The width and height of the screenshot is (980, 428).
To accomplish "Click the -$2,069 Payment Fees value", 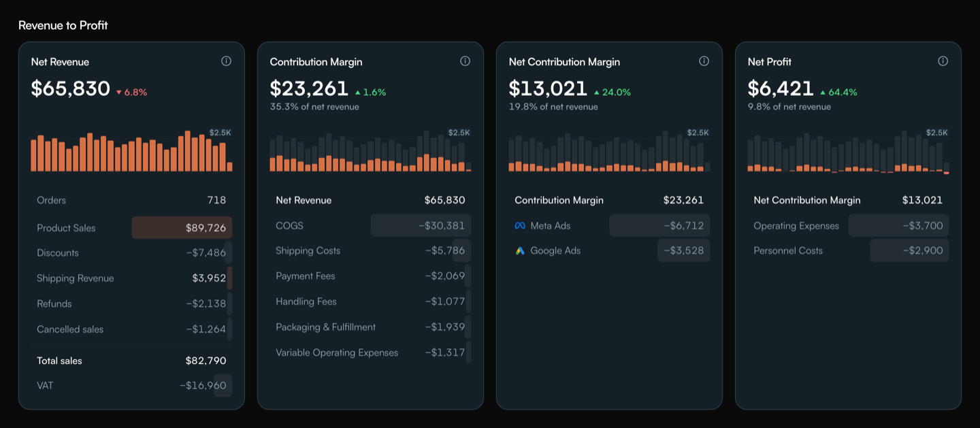I will pyautogui.click(x=445, y=276).
